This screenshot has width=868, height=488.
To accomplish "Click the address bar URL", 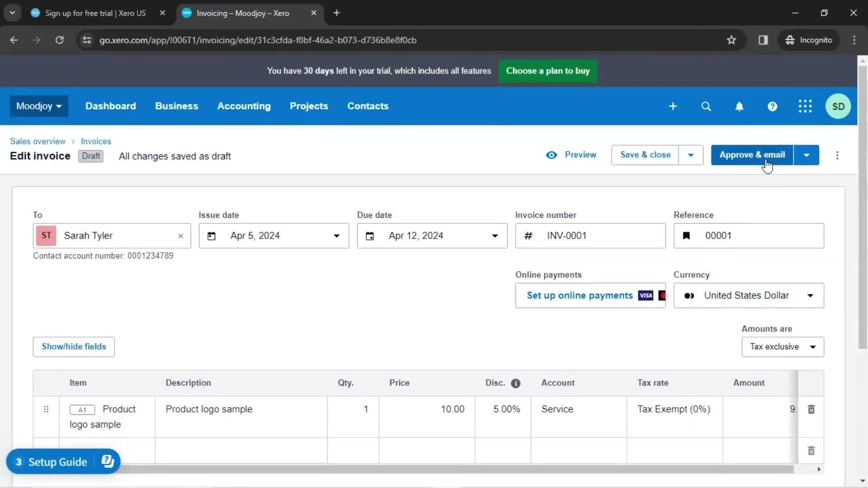I will [258, 40].
